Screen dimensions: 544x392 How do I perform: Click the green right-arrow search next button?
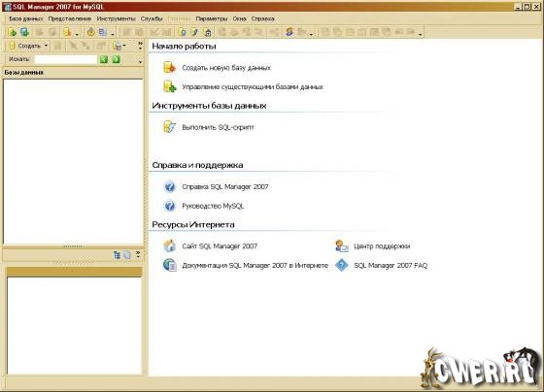(x=116, y=59)
